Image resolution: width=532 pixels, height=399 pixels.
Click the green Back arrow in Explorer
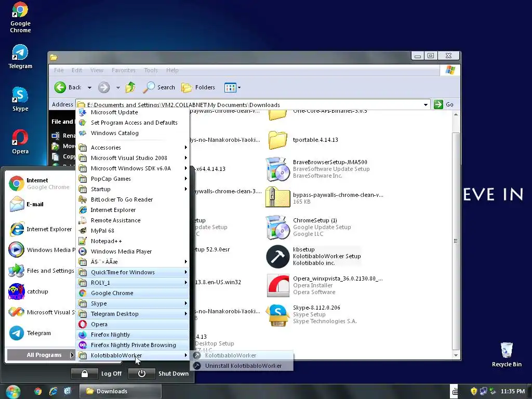(60, 87)
